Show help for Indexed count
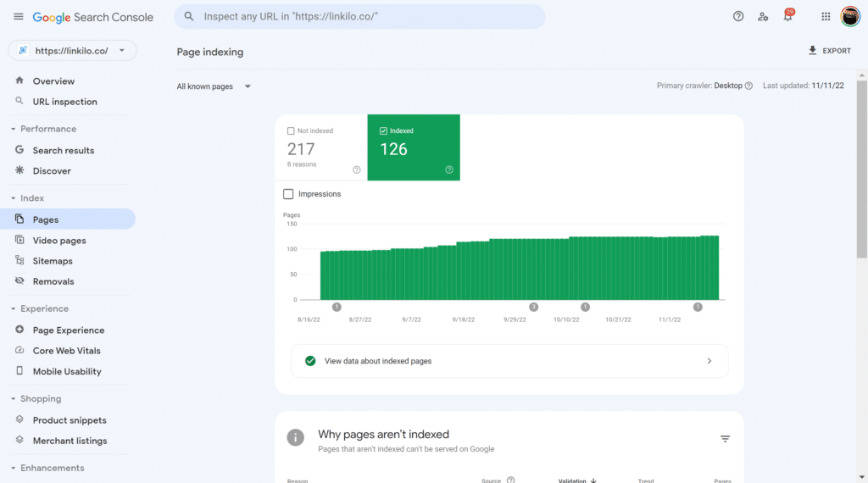 tap(449, 169)
